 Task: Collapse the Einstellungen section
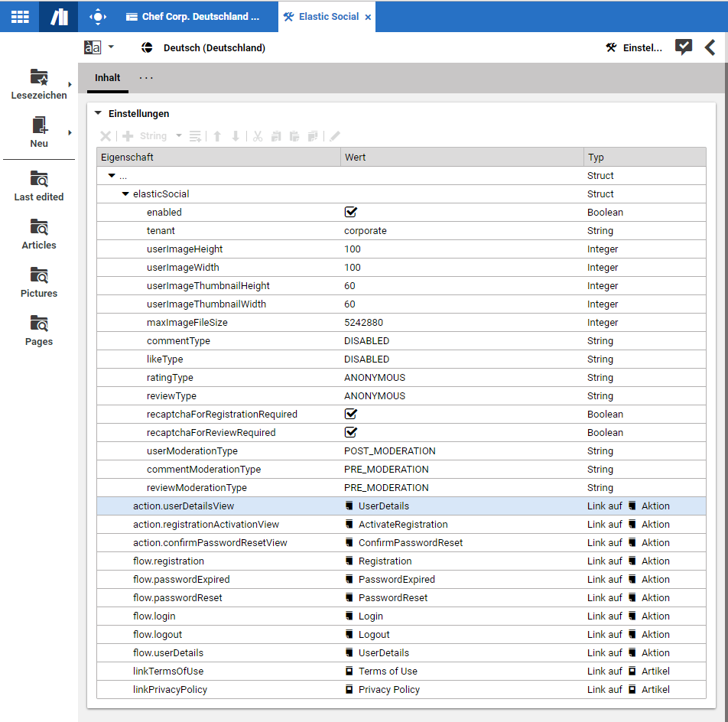pyautogui.click(x=98, y=114)
